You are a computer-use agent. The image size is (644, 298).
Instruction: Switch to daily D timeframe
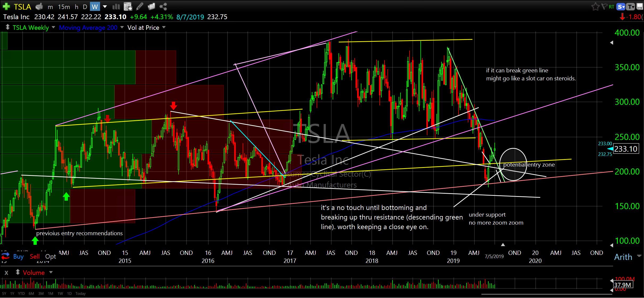pyautogui.click(x=85, y=7)
